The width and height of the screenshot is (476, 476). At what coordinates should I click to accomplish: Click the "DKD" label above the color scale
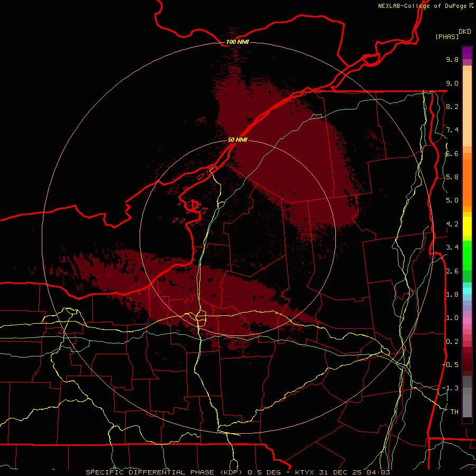tap(464, 32)
